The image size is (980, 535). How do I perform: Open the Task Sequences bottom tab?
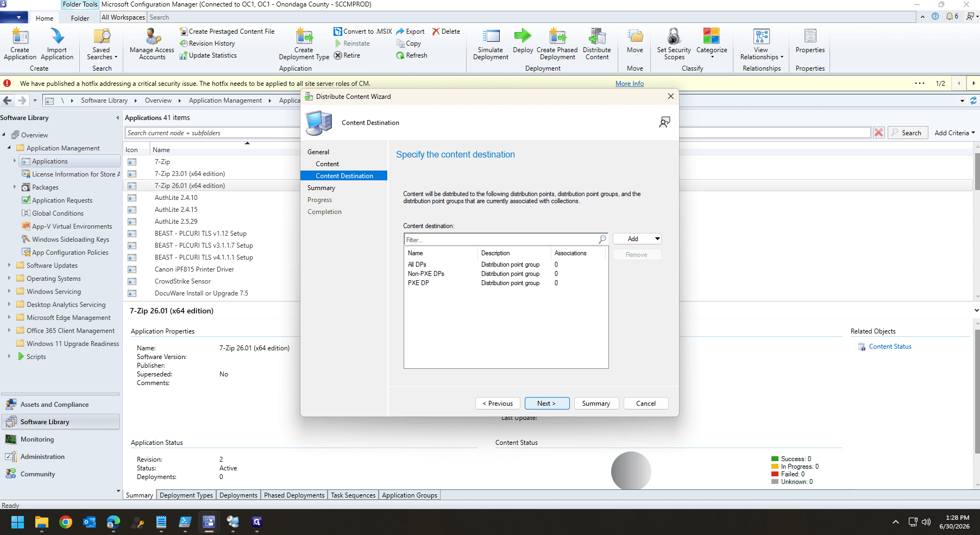click(353, 495)
